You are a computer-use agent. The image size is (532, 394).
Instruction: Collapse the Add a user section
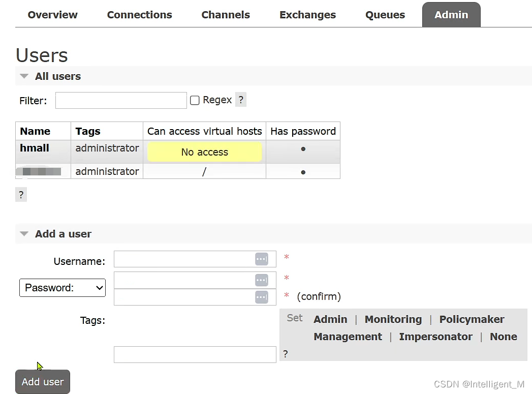pyautogui.click(x=24, y=234)
